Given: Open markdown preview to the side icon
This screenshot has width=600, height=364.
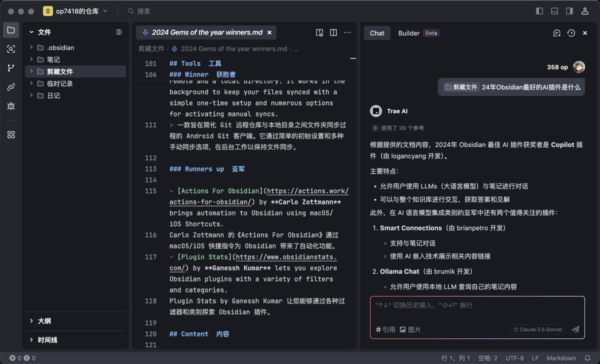Looking at the screenshot, I should point(320,32).
